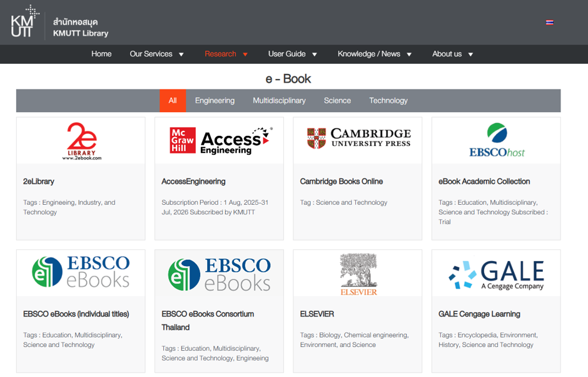Image resolution: width=588 pixels, height=377 pixels.
Task: Filter e-books by Technology
Action: click(x=388, y=101)
